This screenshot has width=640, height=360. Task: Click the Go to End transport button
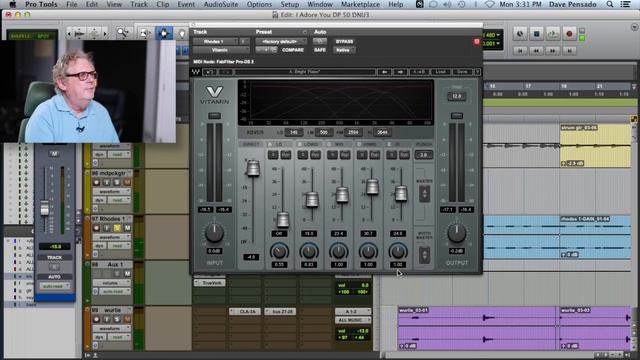569,51
